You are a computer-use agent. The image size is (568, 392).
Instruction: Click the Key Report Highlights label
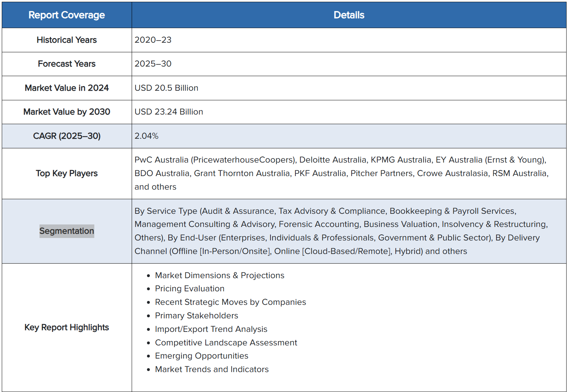point(67,327)
